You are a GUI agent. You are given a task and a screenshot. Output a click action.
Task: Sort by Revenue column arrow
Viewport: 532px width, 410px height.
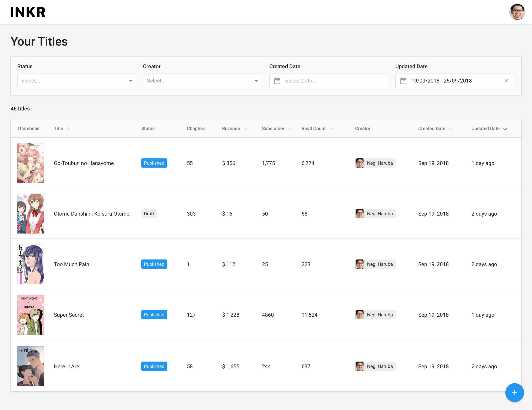click(x=245, y=128)
